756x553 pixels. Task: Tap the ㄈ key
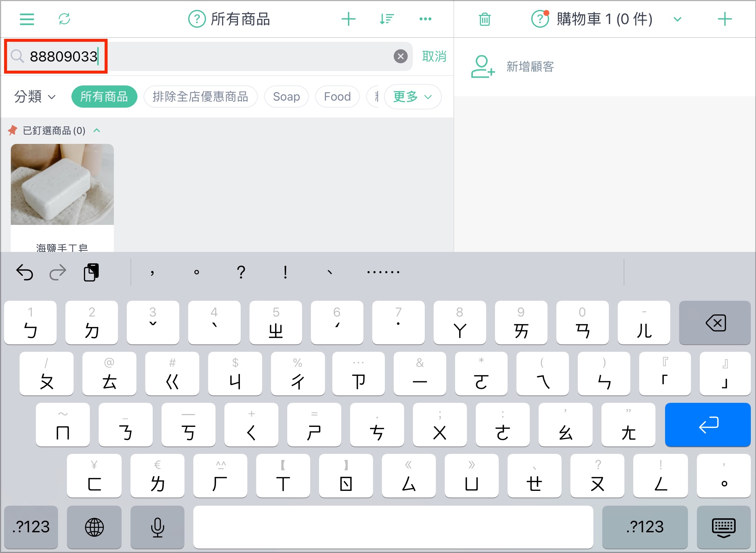tap(94, 476)
